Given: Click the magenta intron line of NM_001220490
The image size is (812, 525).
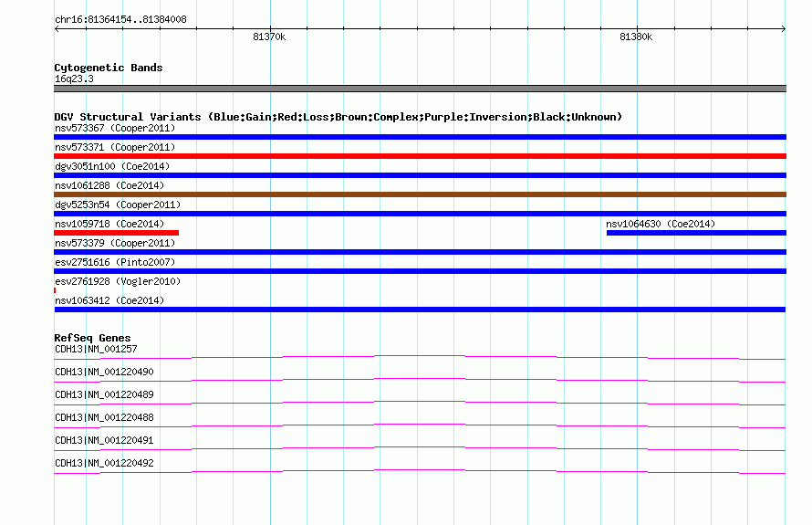Looking at the screenshot, I should click(x=420, y=379).
